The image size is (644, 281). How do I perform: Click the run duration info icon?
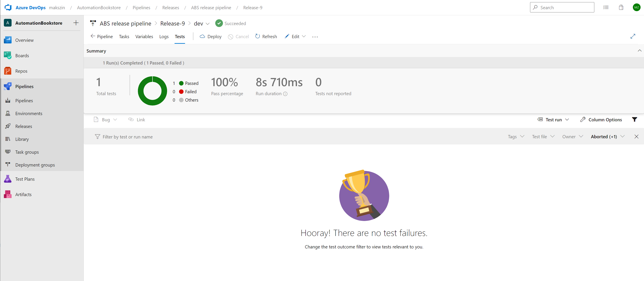coord(285,94)
